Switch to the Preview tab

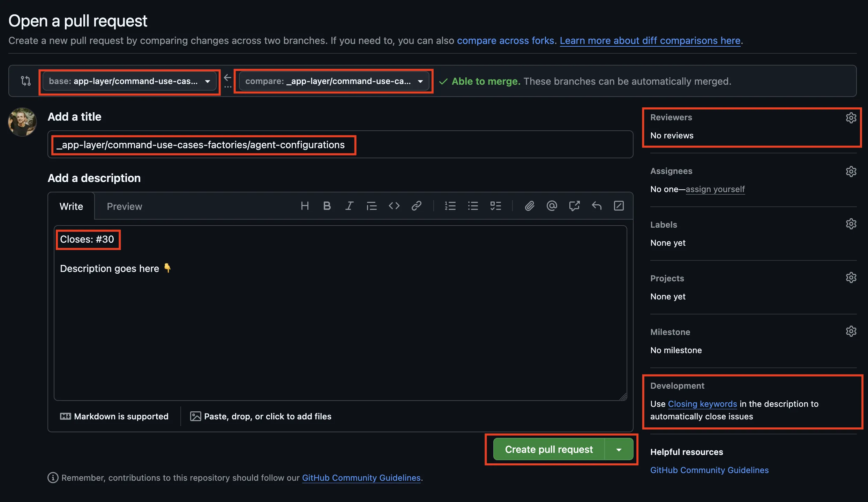tap(124, 206)
